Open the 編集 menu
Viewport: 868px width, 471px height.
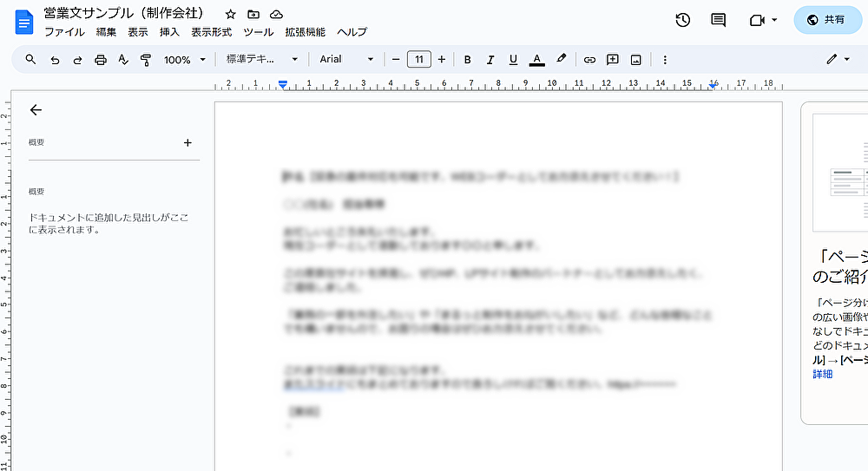coord(106,32)
